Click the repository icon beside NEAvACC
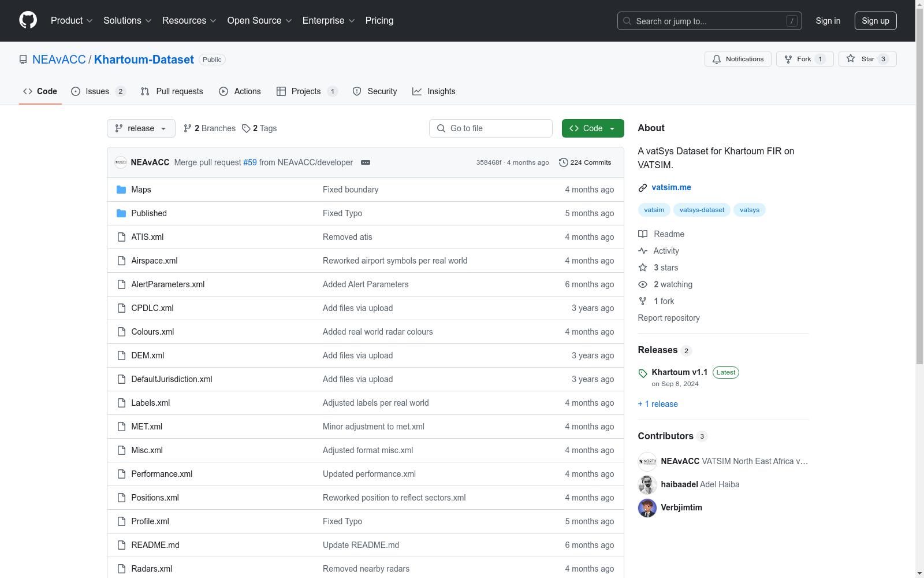The height and width of the screenshot is (578, 924). (x=23, y=60)
